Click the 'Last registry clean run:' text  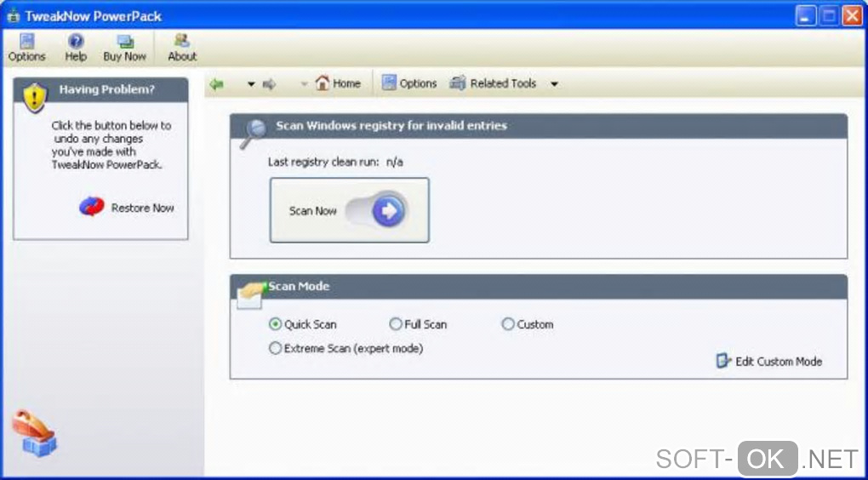(x=324, y=163)
